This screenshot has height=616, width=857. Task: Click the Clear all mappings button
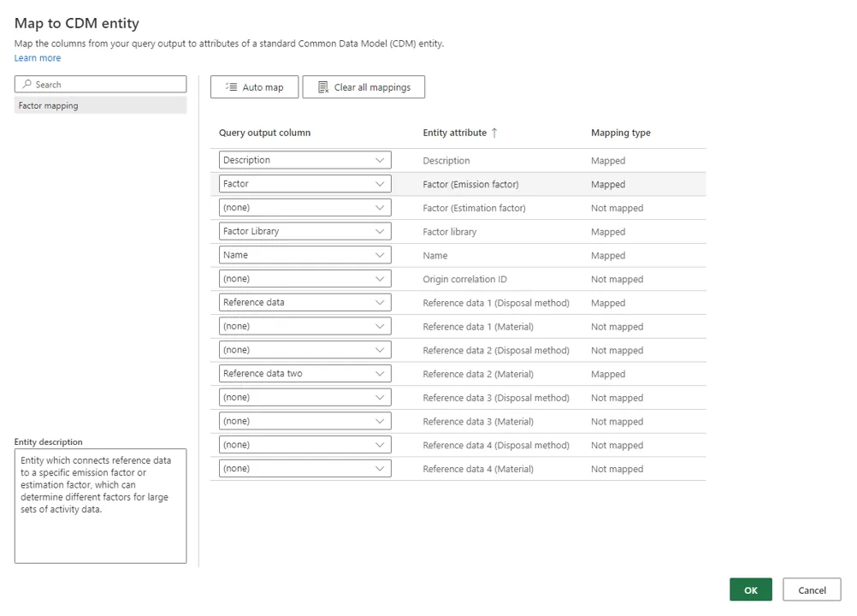click(363, 87)
